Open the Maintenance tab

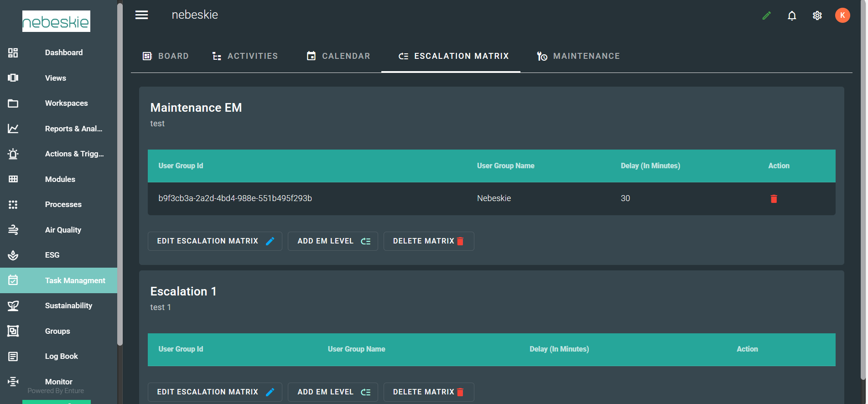point(578,56)
